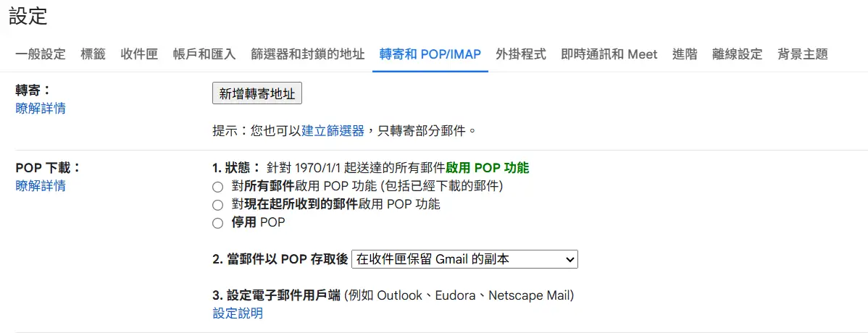Image resolution: width=868 pixels, height=333 pixels.
Task: Click the 轉寄和 POP/IMAP tab
Action: [430, 54]
